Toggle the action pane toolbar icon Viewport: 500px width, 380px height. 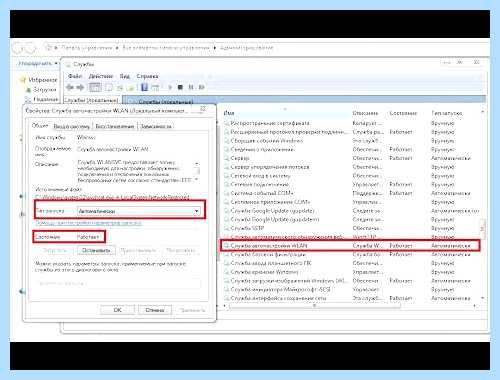tap(155, 87)
